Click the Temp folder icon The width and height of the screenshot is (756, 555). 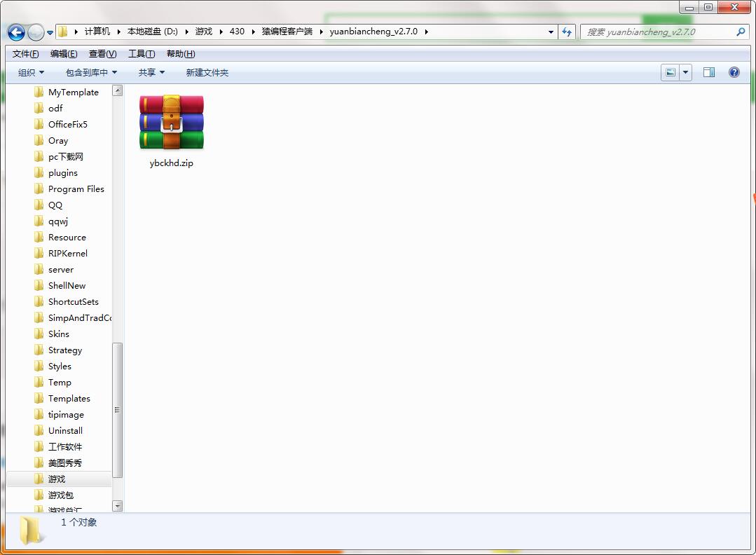[x=39, y=383]
